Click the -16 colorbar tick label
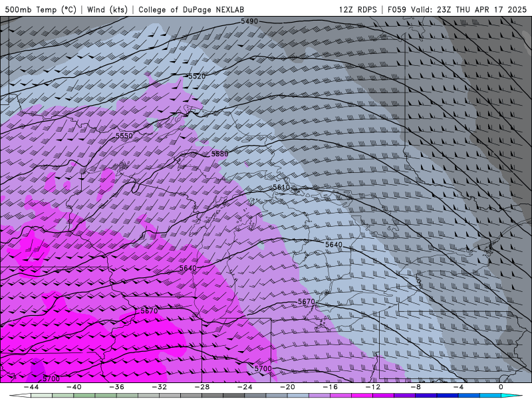The width and height of the screenshot is (532, 399). (330, 387)
